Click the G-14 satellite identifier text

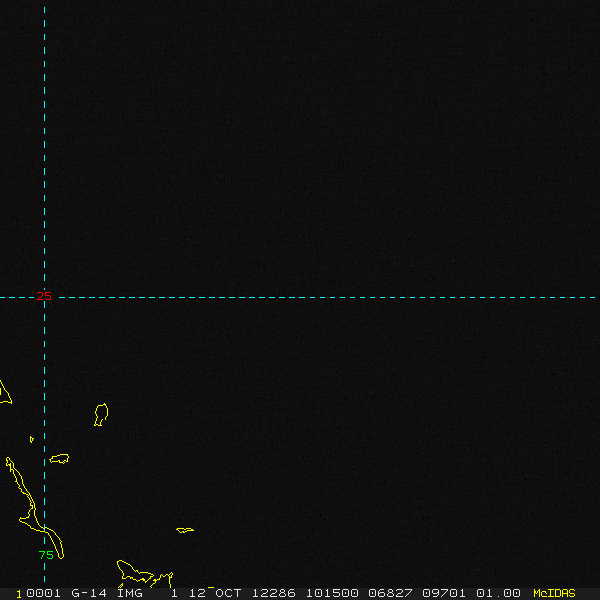(x=88, y=593)
